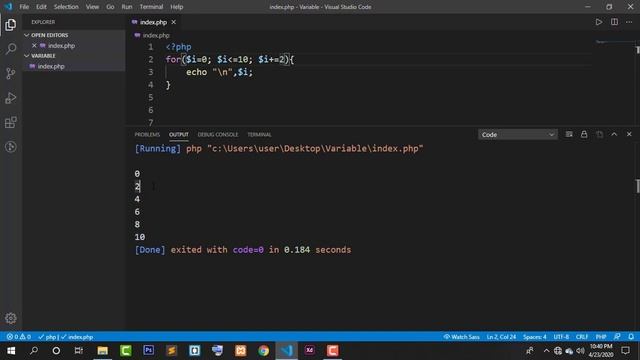640x360 pixels.
Task: Clear the output panel
Action: pyautogui.click(x=569, y=134)
